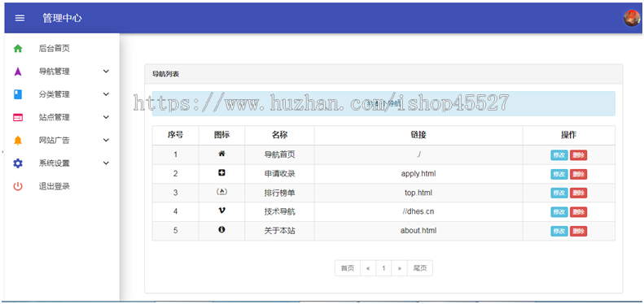This screenshot has width=644, height=304.
Task: Click the green home icon for 后台首页
Action: 18,49
